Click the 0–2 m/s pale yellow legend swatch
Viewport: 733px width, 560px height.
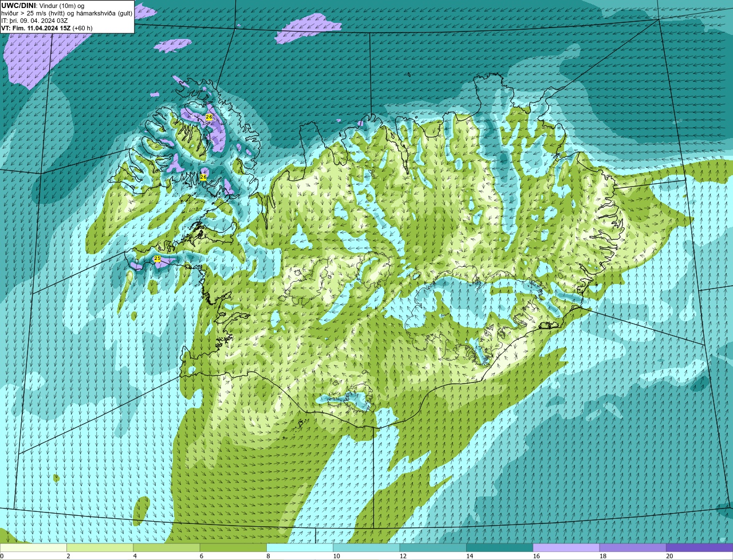tap(33, 547)
